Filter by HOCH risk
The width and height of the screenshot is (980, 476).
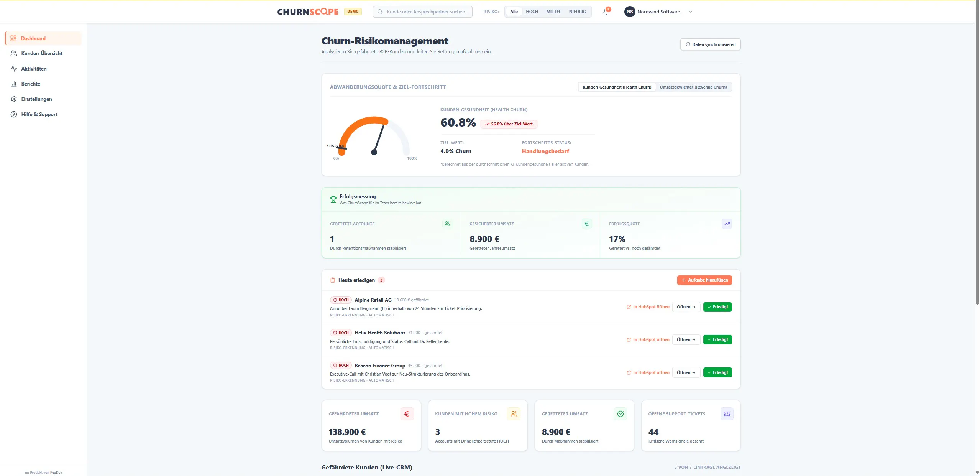click(532, 12)
